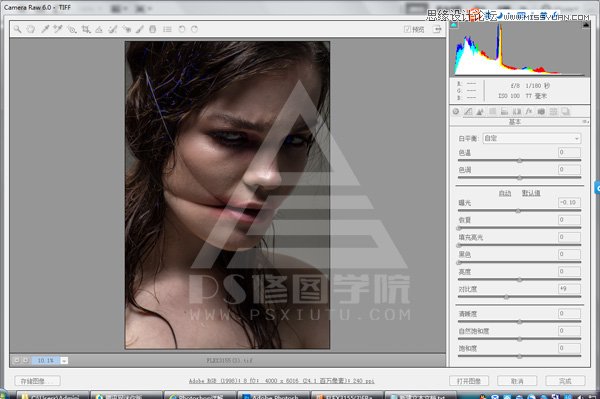Select the Hand tool

click(x=31, y=29)
